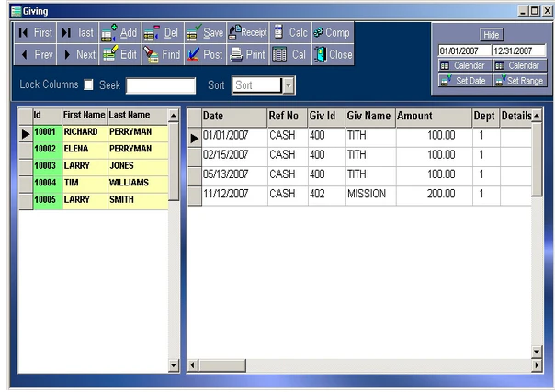The width and height of the screenshot is (555, 392).
Task: Click row selector for ELENA PERRYMAN
Action: (26, 151)
